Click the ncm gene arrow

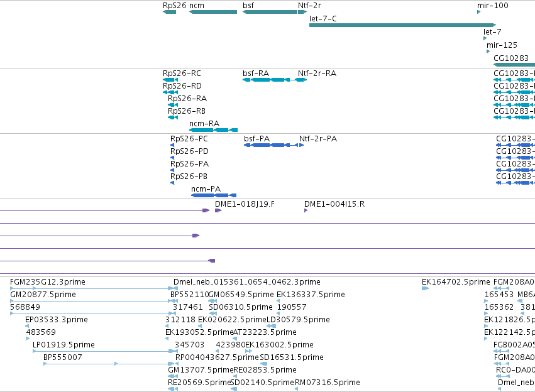coord(213,12)
